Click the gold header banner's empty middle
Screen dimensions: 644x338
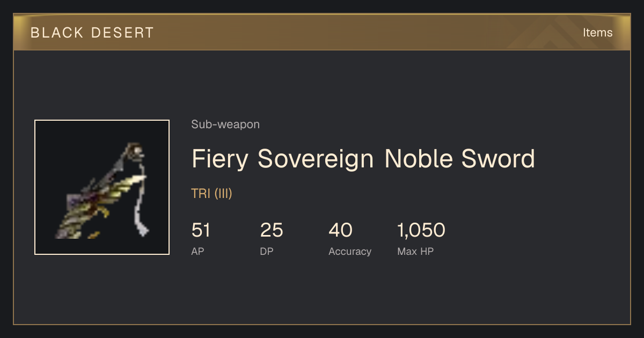(x=365, y=33)
